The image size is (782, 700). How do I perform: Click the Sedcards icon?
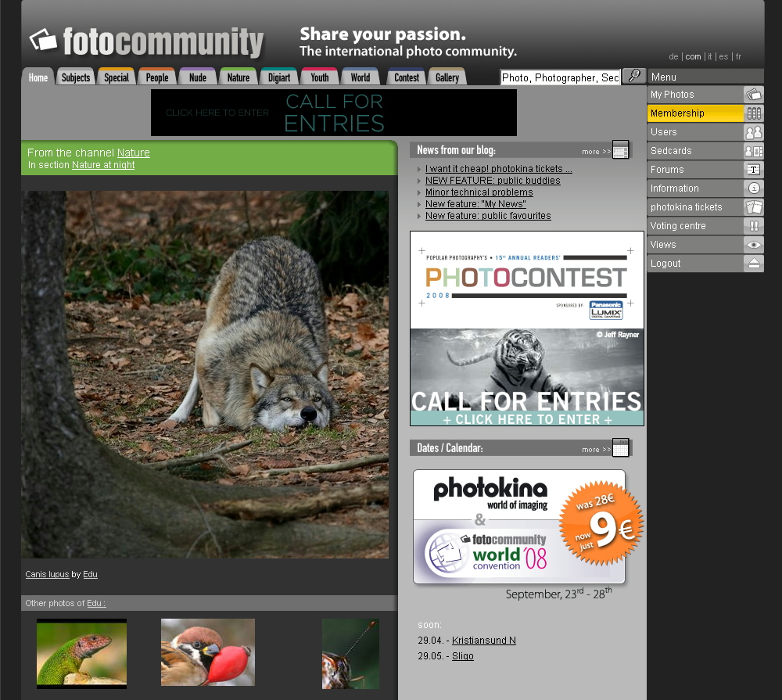[x=754, y=151]
